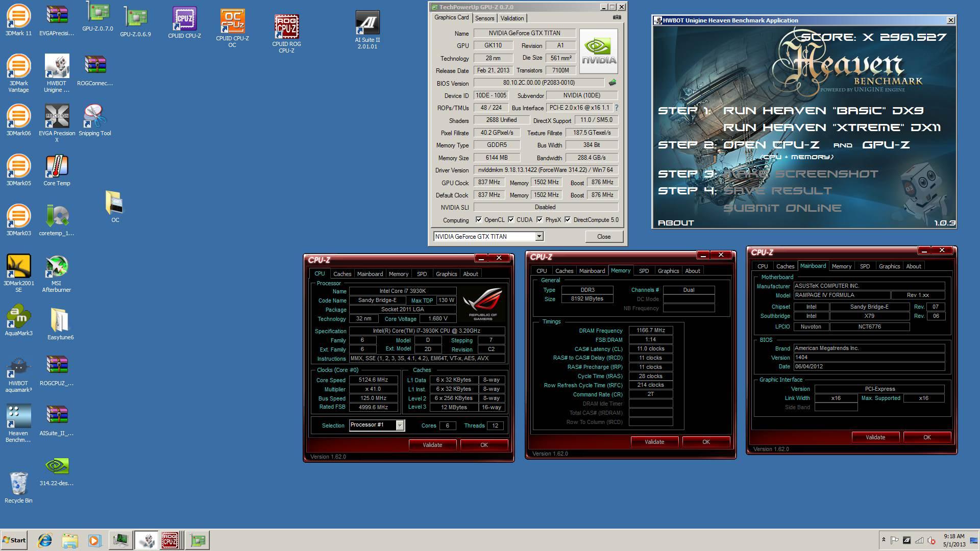980x551 pixels.
Task: Show hidden system tray icons arrow
Action: [x=884, y=540]
